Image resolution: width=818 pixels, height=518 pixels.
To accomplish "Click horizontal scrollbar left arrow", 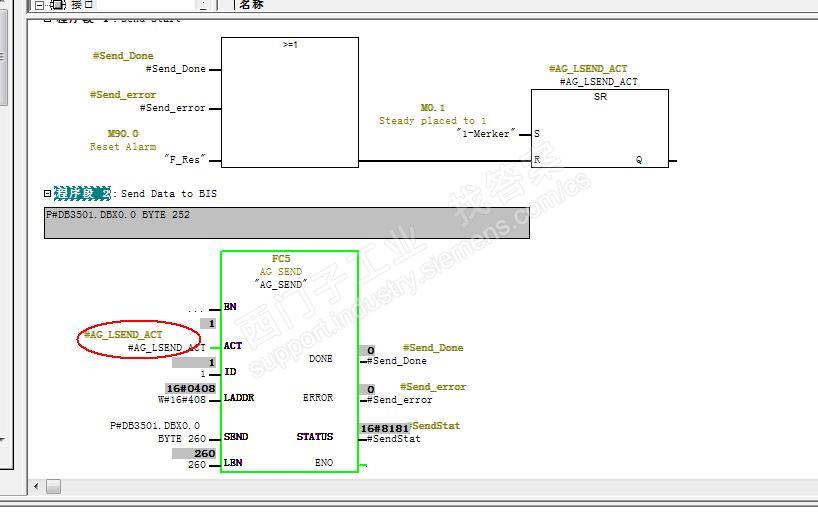I will pos(36,486).
